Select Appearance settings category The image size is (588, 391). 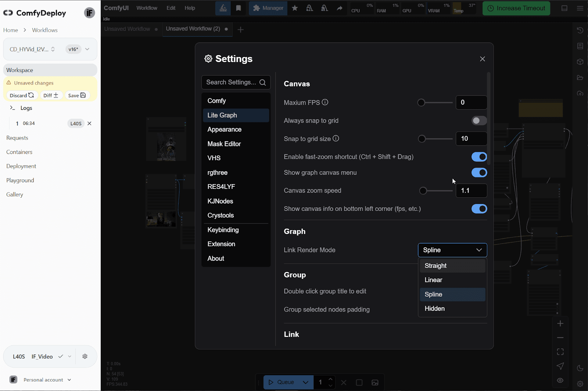(x=236, y=129)
